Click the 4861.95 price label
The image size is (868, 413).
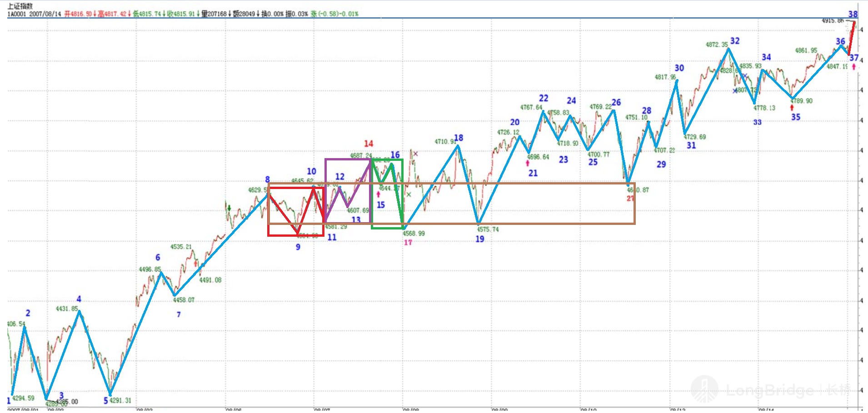coord(806,50)
